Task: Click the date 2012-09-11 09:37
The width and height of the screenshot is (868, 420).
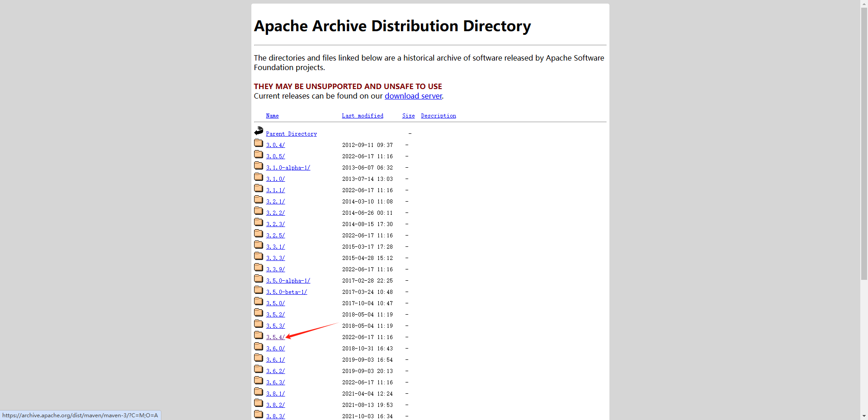Action: (x=368, y=145)
